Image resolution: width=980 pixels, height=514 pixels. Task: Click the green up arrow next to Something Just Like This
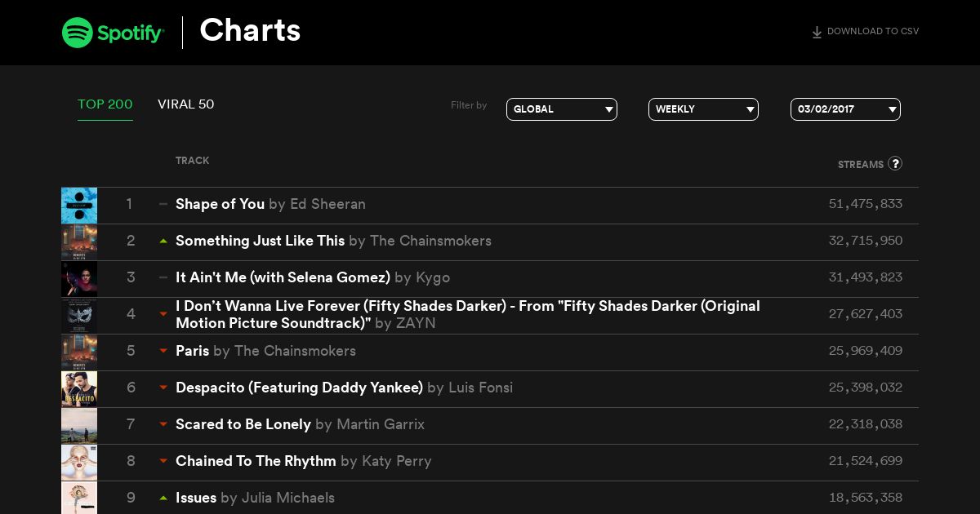pyautogui.click(x=163, y=241)
